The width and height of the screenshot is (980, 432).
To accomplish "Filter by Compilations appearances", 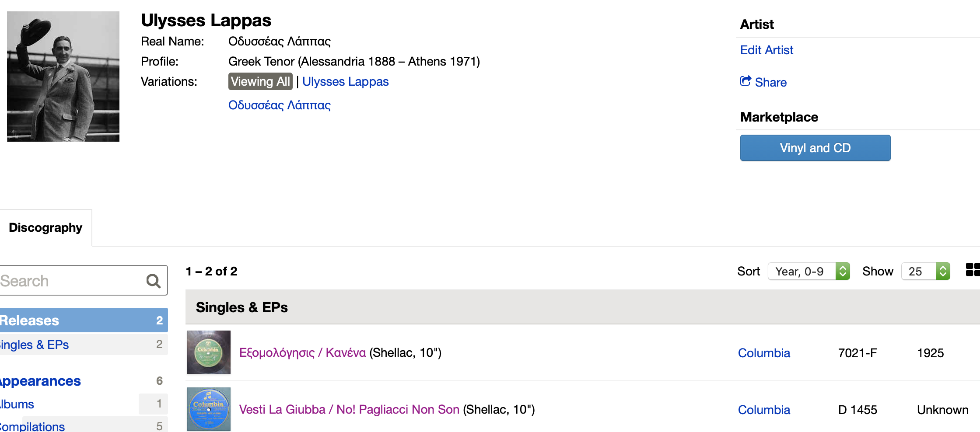I will [x=32, y=426].
